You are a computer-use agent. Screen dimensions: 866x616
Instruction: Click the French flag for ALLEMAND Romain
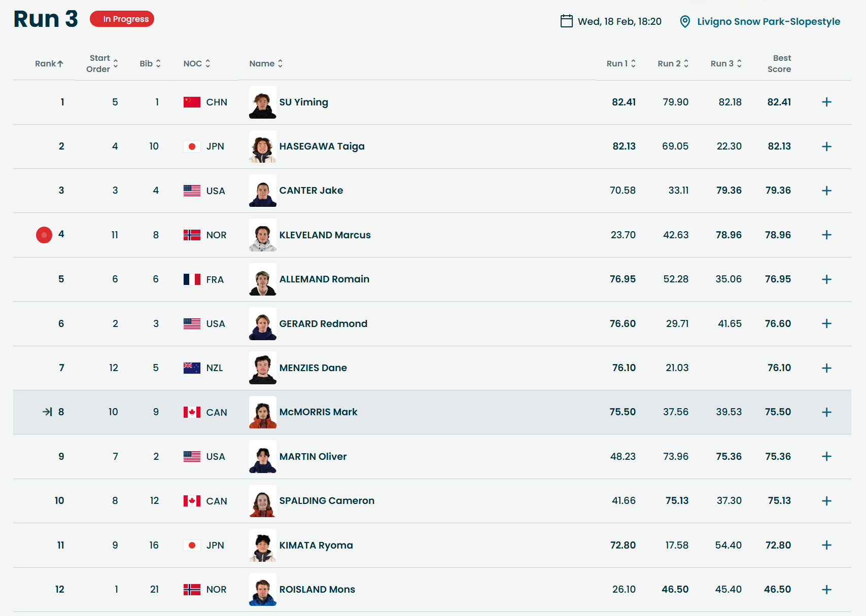pos(192,279)
